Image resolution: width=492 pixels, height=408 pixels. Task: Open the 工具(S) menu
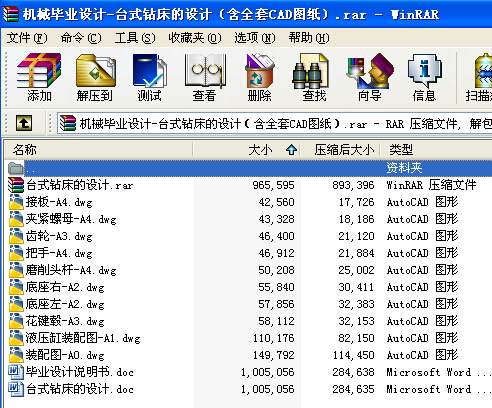pyautogui.click(x=135, y=38)
